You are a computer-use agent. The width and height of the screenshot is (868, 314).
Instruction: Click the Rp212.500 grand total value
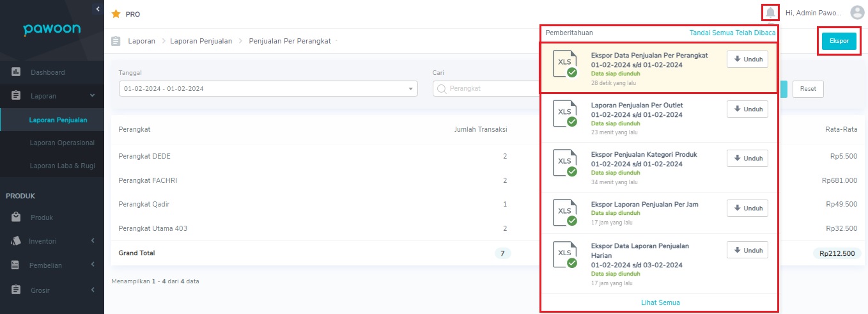coord(837,253)
